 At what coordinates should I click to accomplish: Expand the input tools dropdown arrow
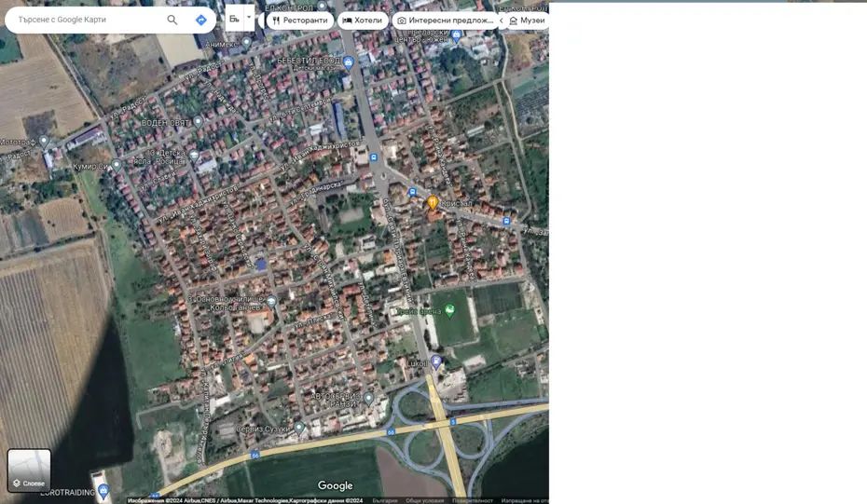(249, 17)
